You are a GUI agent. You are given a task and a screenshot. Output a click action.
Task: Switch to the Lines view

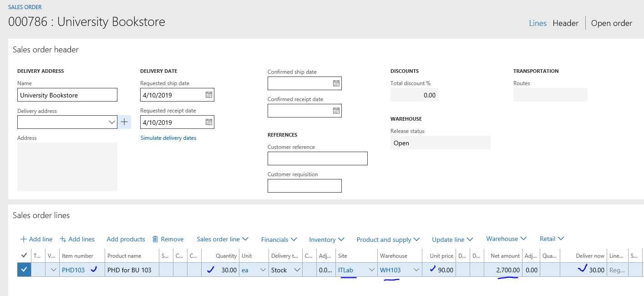pyautogui.click(x=538, y=23)
